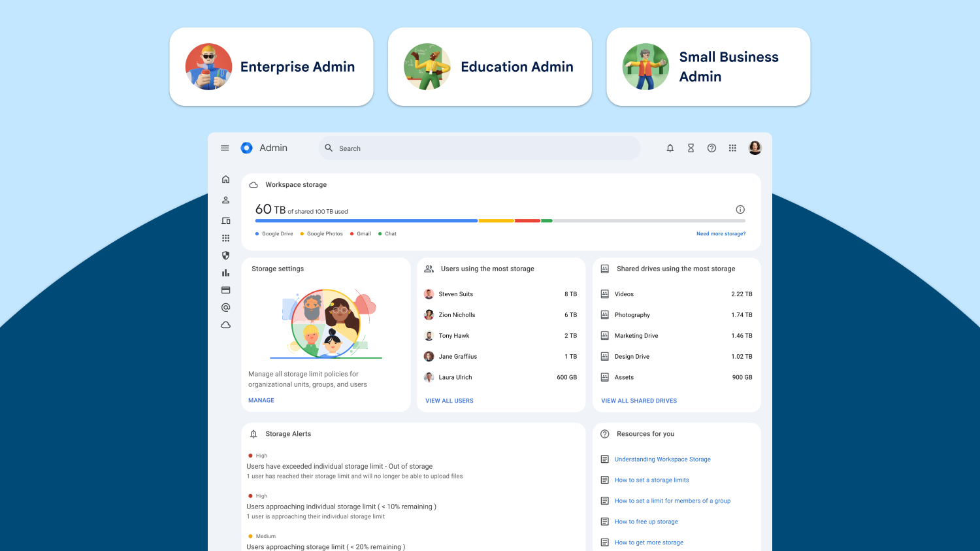Click the MANAGE storage settings link
980x551 pixels.
point(261,400)
